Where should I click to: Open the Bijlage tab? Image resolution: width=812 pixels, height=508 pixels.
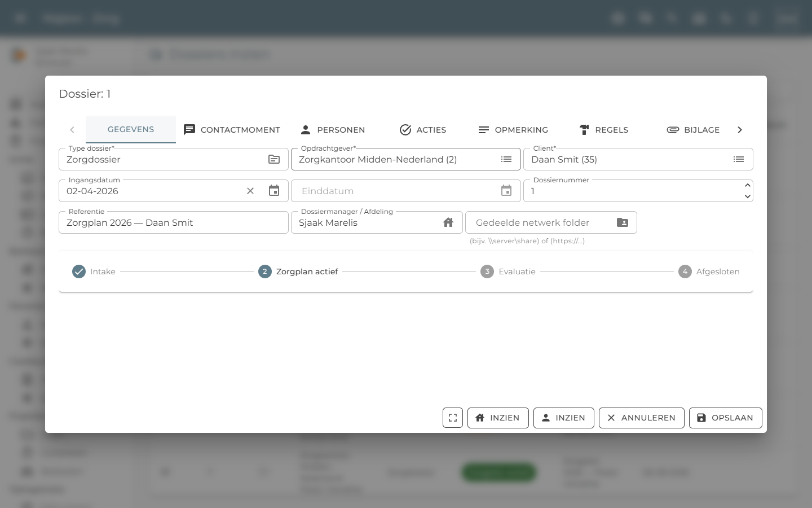(x=693, y=130)
